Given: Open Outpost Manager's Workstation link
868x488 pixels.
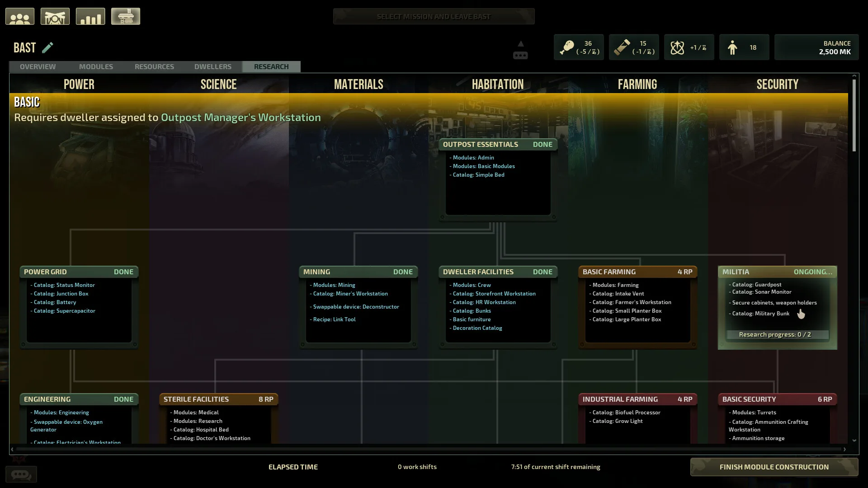Looking at the screenshot, I should click(241, 117).
